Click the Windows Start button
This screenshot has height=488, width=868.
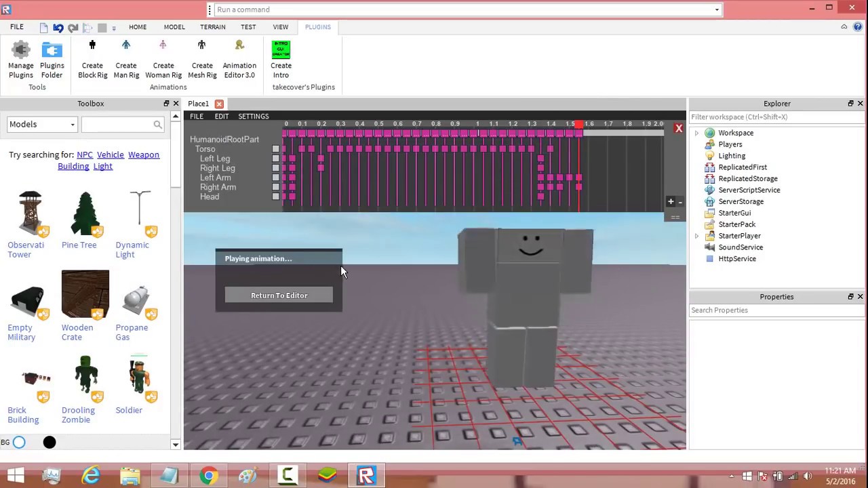[15, 476]
